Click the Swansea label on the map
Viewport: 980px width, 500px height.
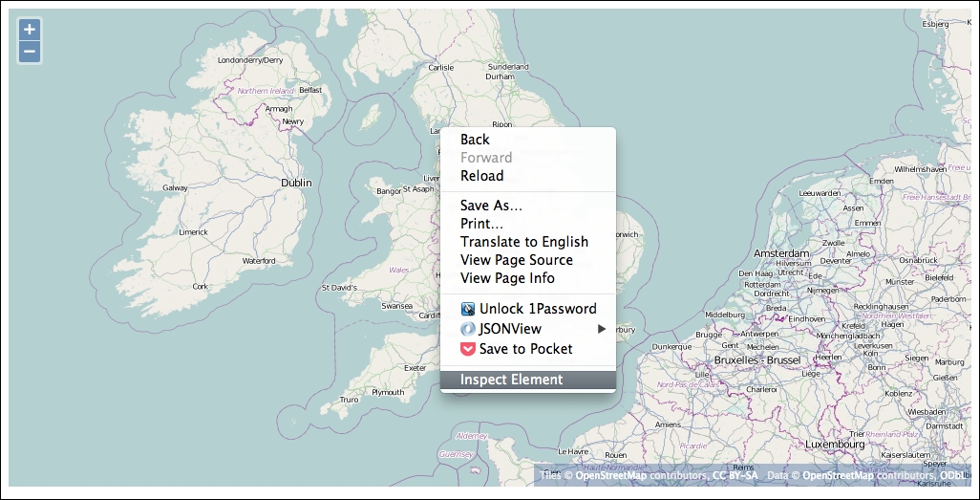tap(397, 307)
